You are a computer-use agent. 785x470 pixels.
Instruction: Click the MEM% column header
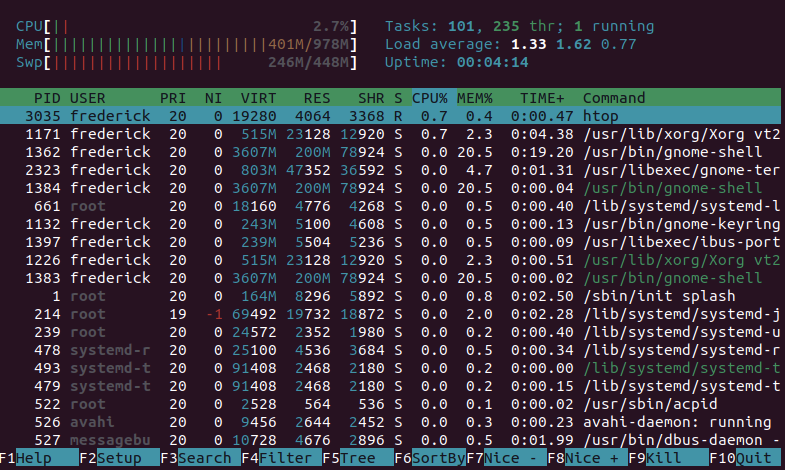tap(475, 98)
